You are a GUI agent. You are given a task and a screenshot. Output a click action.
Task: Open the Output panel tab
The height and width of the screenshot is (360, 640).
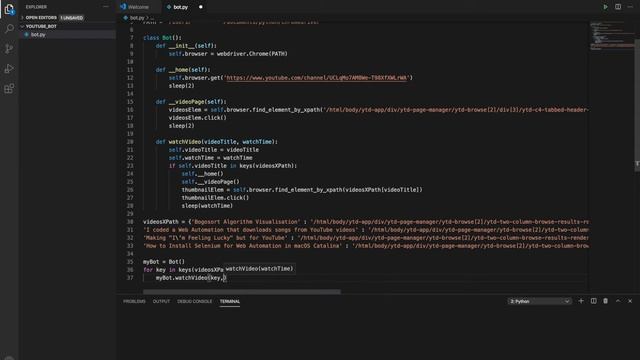coord(161,301)
